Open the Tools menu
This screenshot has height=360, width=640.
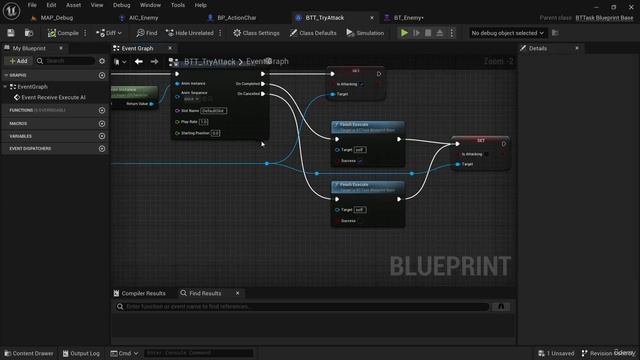[x=178, y=5]
